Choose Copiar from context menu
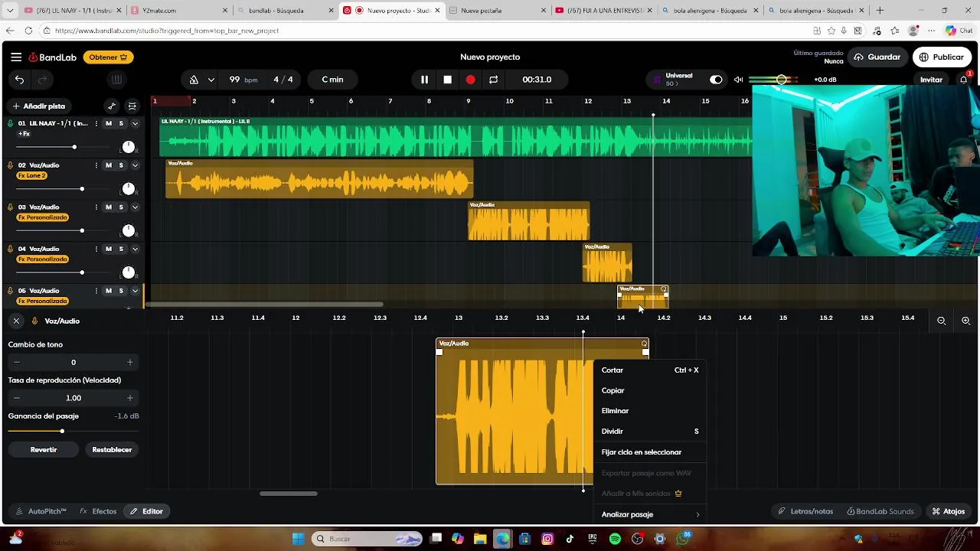Image resolution: width=980 pixels, height=551 pixels. 649,391
